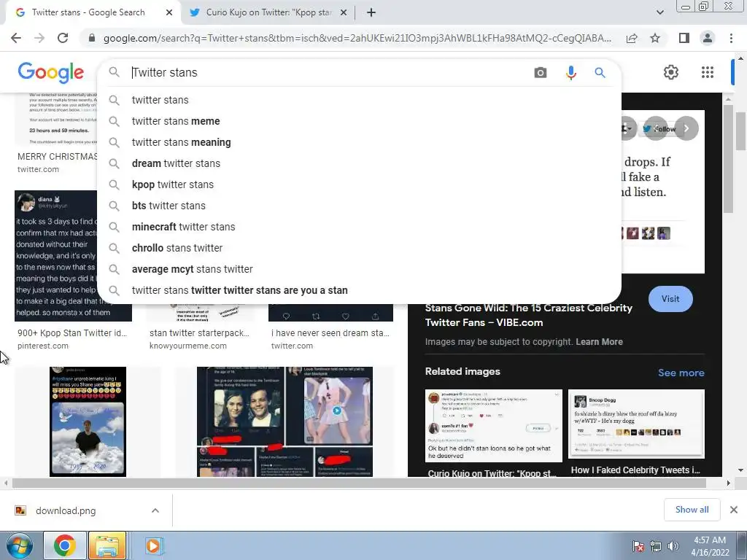The height and width of the screenshot is (560, 747).
Task: Reload the current page
Action: tap(63, 38)
